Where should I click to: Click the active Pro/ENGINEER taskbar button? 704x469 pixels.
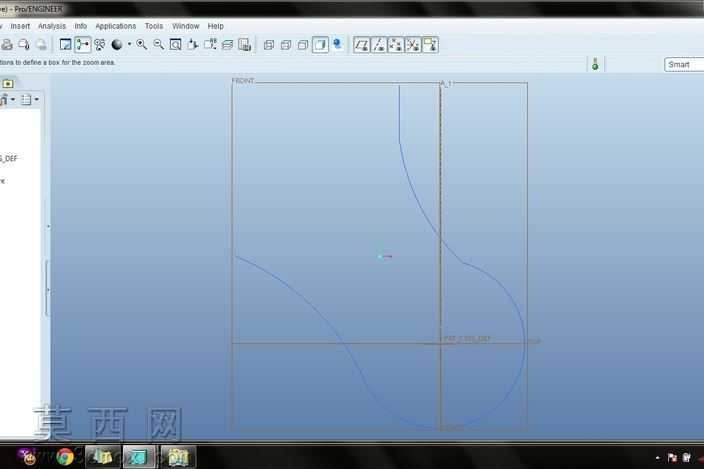pyautogui.click(x=139, y=457)
